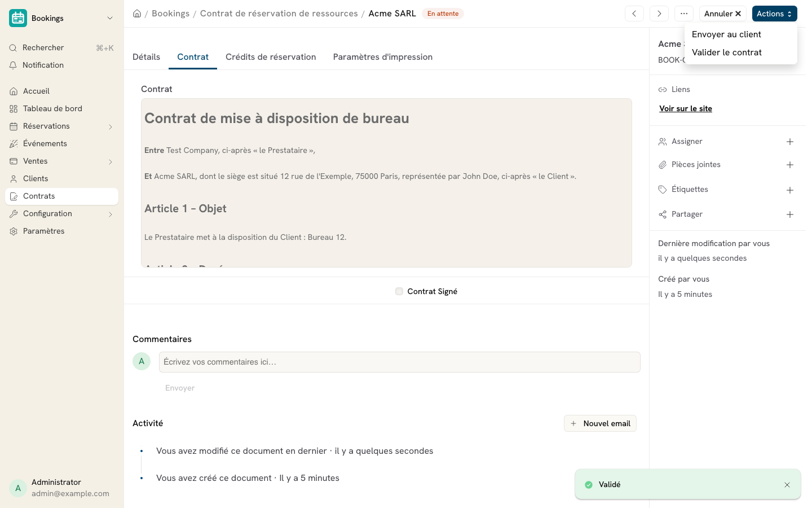The image size is (812, 508).
Task: Open the Administrator user profile menu
Action: [x=62, y=488]
